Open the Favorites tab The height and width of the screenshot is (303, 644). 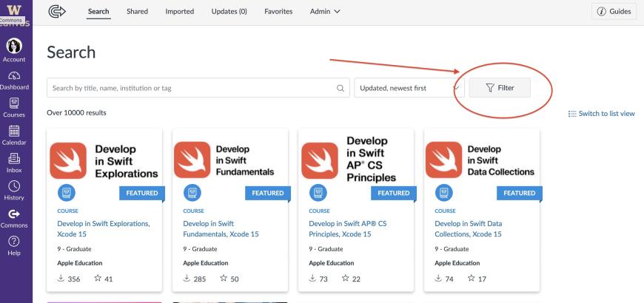(278, 12)
